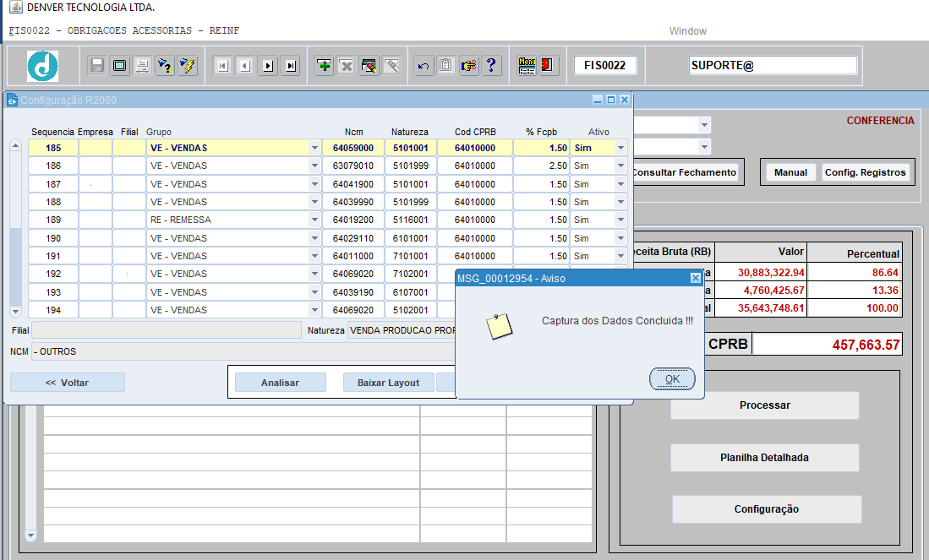The image size is (929, 560).
Task: Go to next record icon
Action: coord(268,66)
